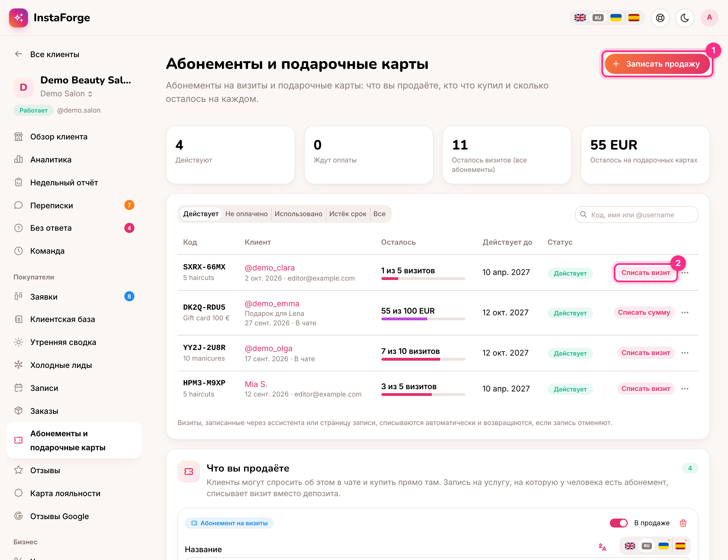This screenshot has width=728, height=560.
Task: Open the help lifebuoy icon
Action: [660, 18]
